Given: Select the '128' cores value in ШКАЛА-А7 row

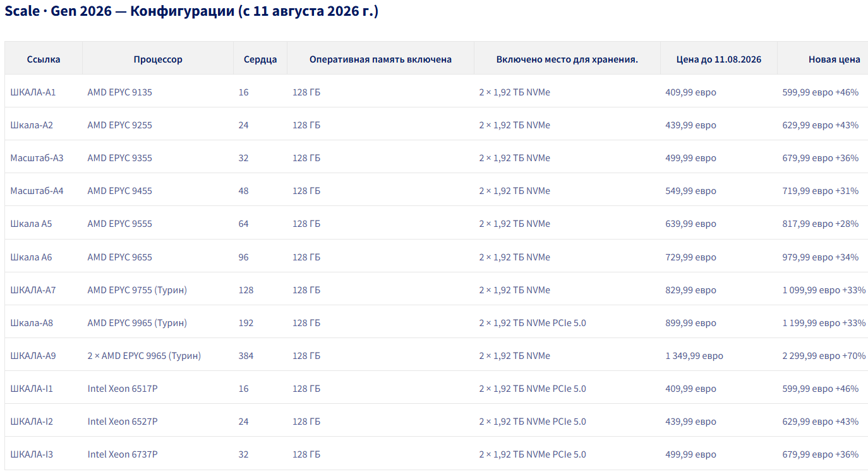Looking at the screenshot, I should point(246,290).
